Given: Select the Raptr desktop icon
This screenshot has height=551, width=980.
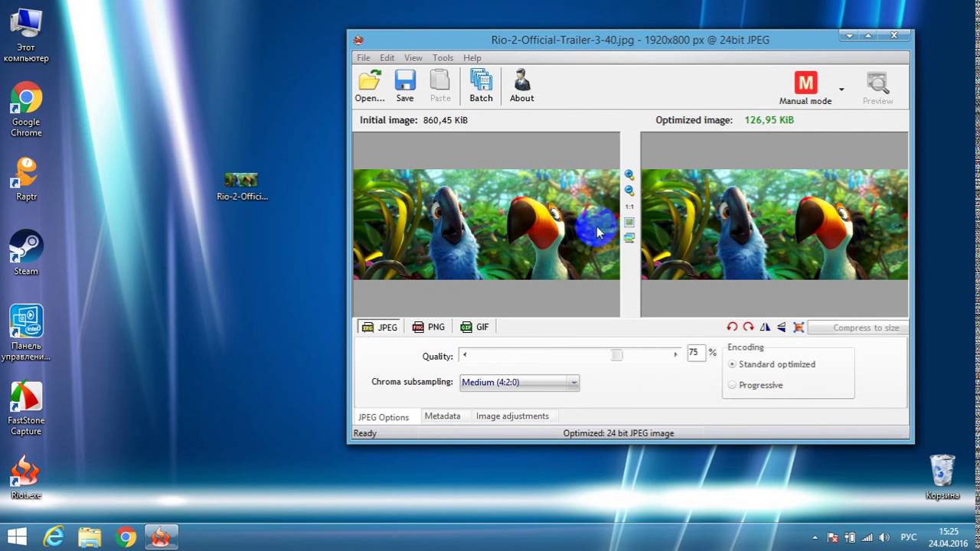Looking at the screenshot, I should click(26, 179).
